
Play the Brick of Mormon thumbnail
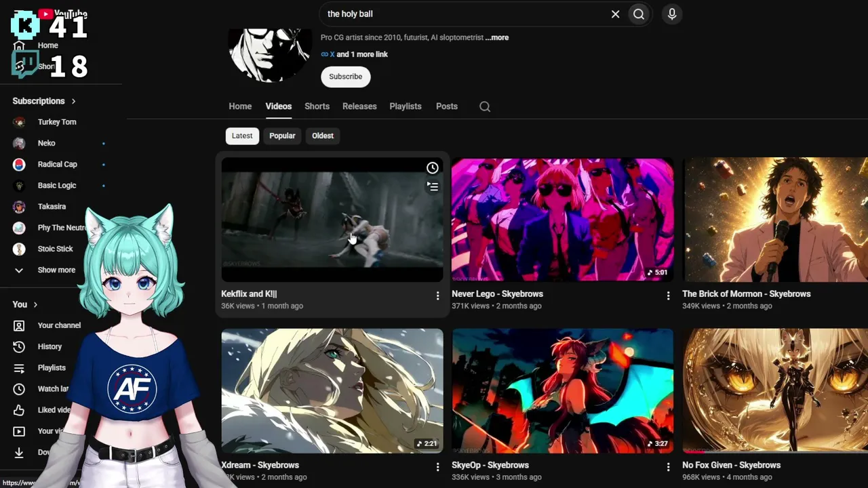[775, 220]
